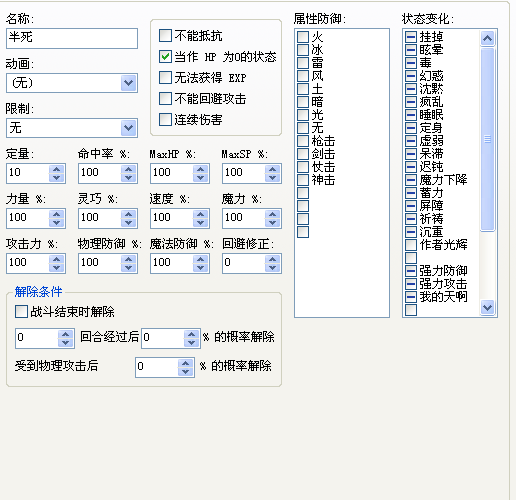This screenshot has width=516, height=500.
Task: Toggle 幻惑 state change box
Action: [411, 76]
